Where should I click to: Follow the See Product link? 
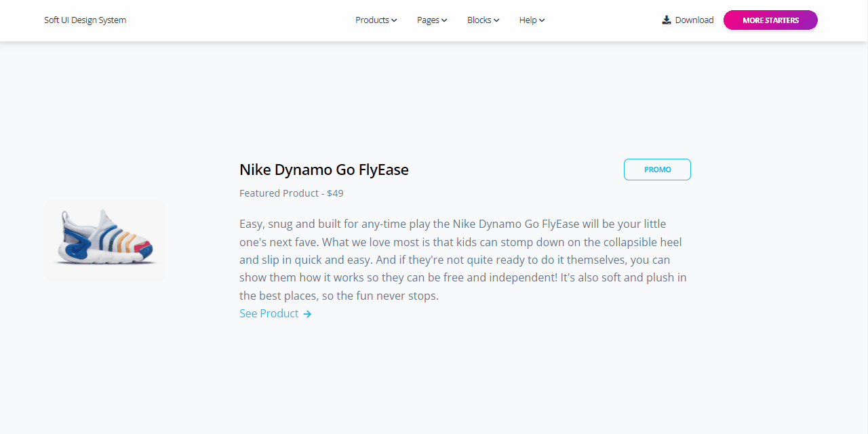click(275, 313)
